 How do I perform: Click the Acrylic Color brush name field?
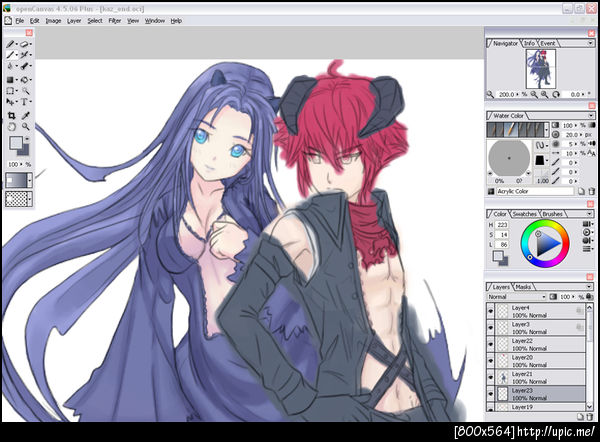(535, 191)
